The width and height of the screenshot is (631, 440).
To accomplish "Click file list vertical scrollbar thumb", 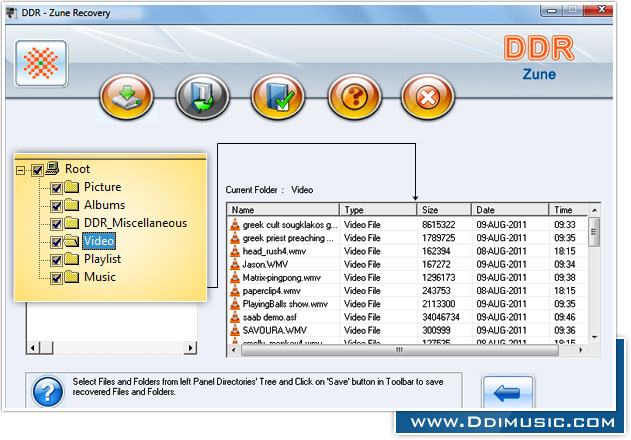I will (594, 232).
